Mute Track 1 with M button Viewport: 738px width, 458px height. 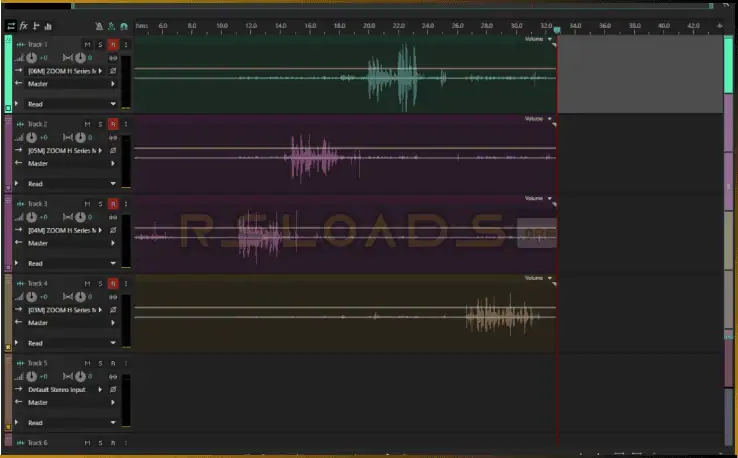[87, 45]
